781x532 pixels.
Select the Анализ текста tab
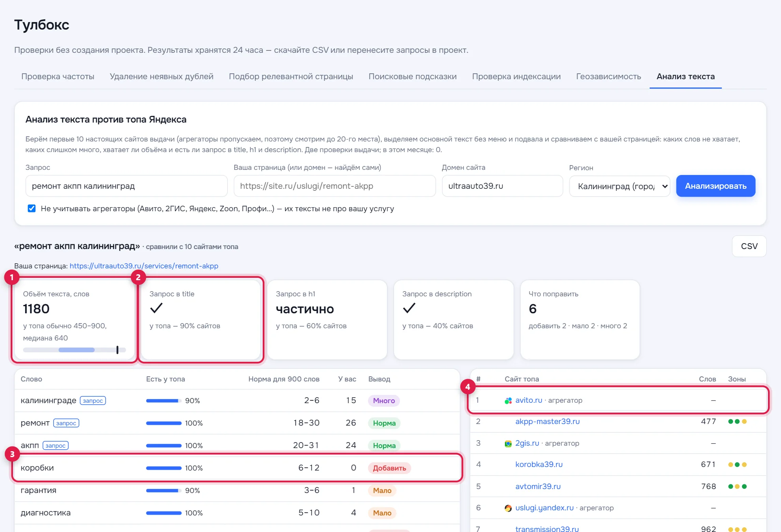click(x=686, y=76)
